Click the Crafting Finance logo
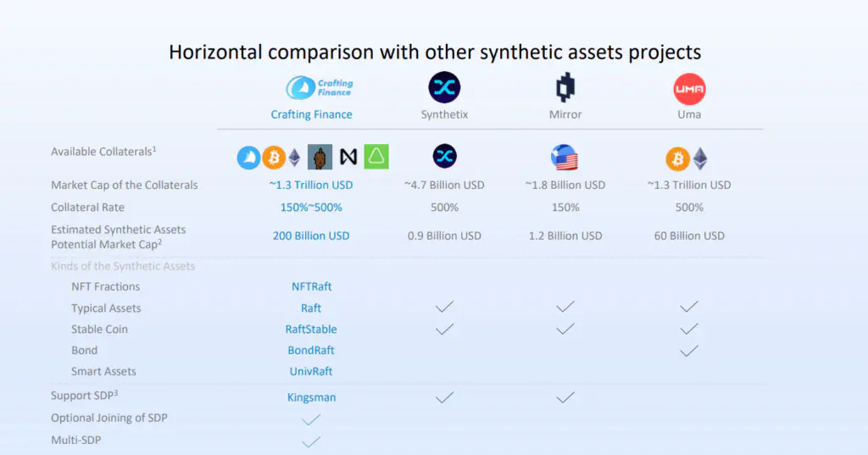The height and width of the screenshot is (455, 868). (319, 87)
